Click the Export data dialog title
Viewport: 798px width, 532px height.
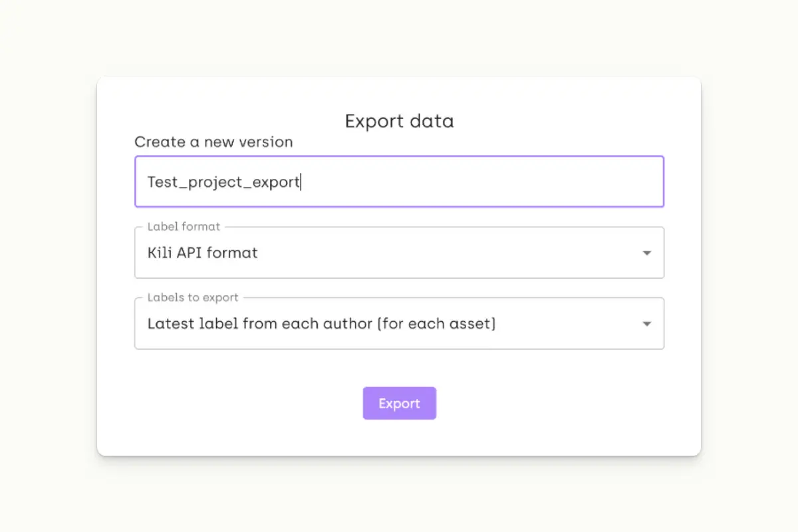(x=399, y=121)
